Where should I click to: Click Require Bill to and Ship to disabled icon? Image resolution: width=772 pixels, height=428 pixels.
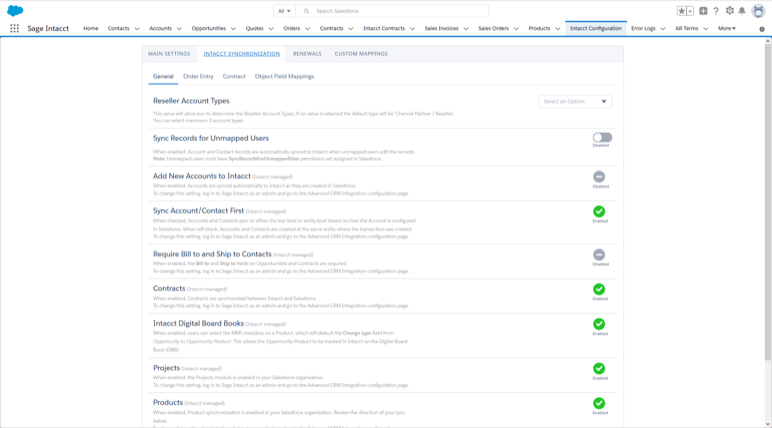coord(599,255)
